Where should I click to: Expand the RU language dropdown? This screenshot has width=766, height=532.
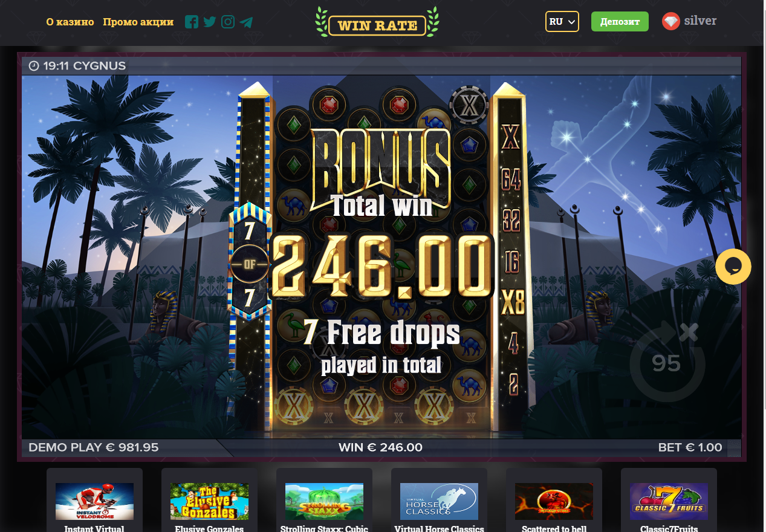click(x=562, y=22)
